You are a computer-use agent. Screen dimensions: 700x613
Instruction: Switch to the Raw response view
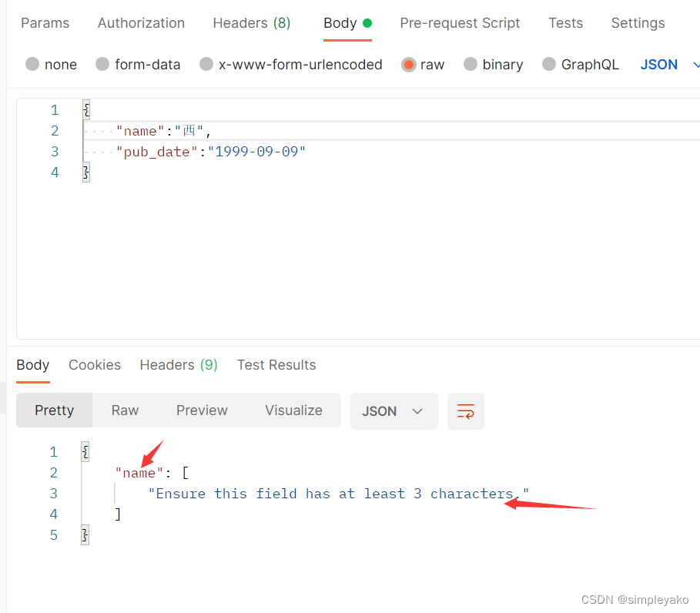[x=125, y=410]
